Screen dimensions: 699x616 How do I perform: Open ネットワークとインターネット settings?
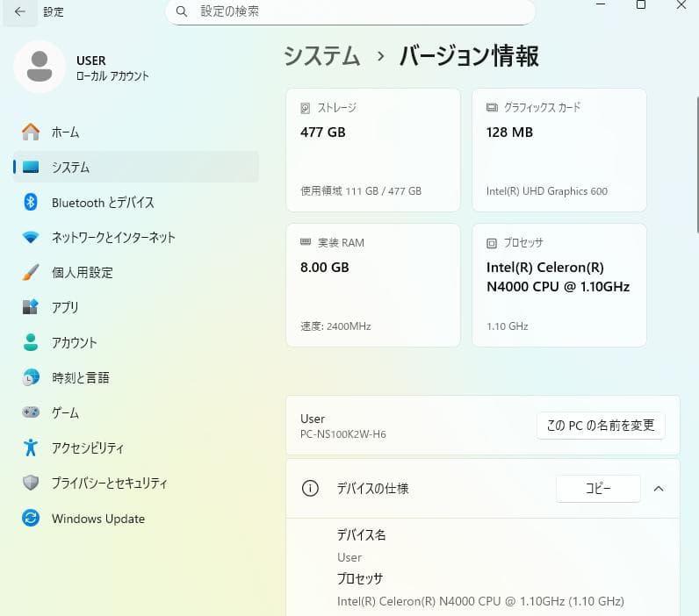(x=136, y=237)
